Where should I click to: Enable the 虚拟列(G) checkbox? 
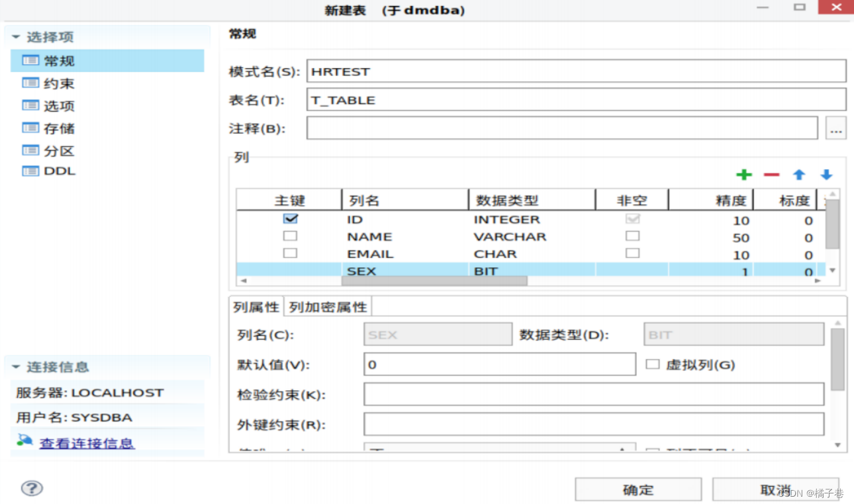click(x=653, y=364)
